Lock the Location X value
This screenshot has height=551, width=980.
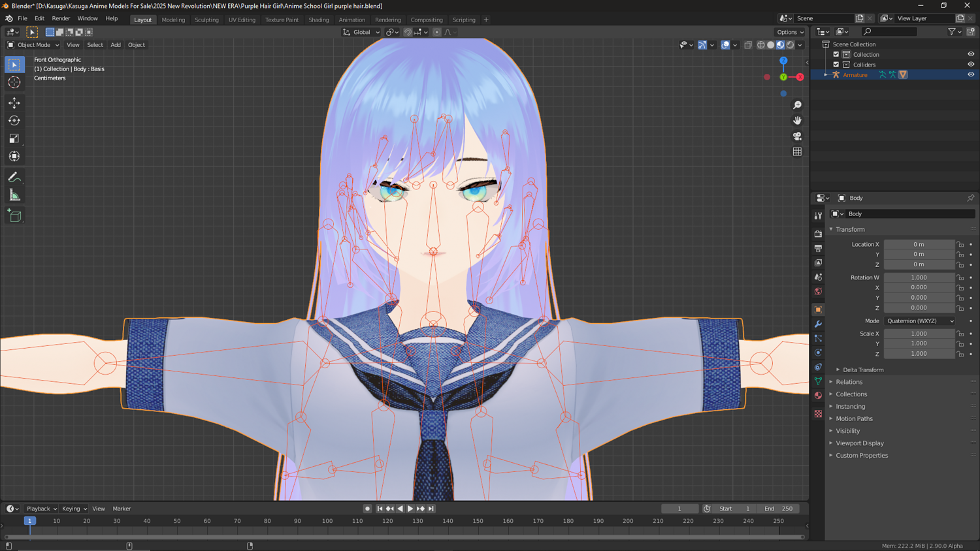(960, 244)
